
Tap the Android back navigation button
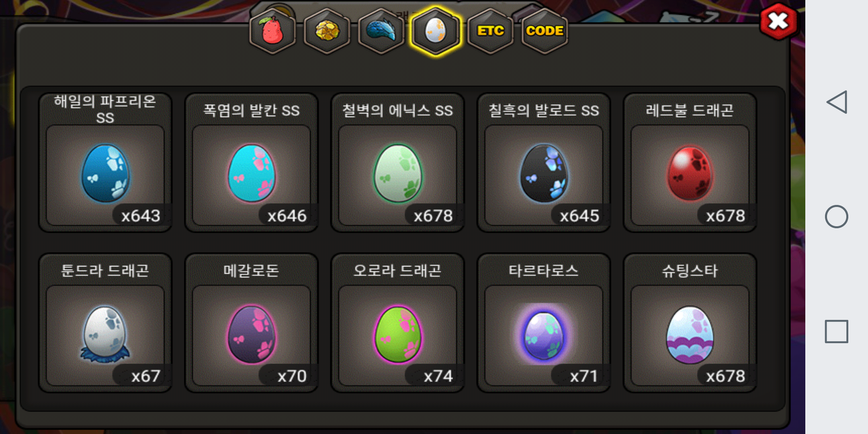coord(837,102)
